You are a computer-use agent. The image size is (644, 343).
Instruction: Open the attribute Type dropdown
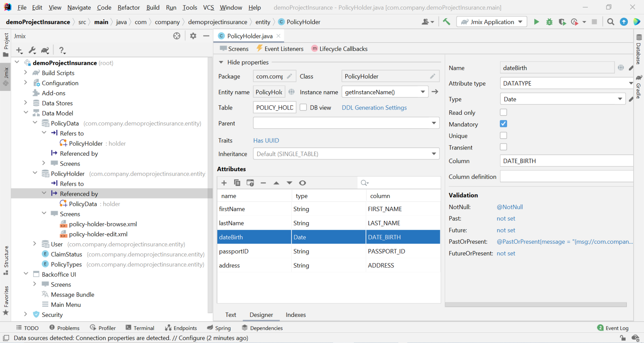coord(620,99)
